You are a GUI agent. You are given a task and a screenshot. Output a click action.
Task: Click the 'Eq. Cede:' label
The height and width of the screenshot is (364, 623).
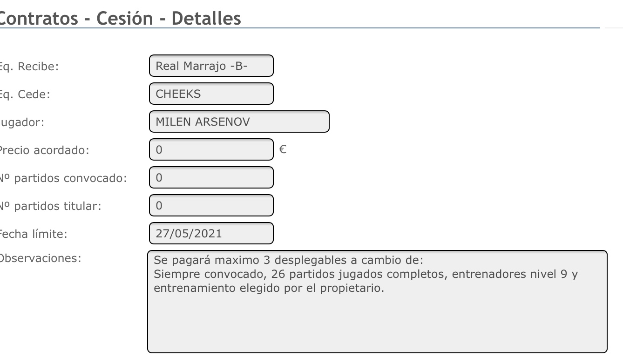[x=25, y=94]
